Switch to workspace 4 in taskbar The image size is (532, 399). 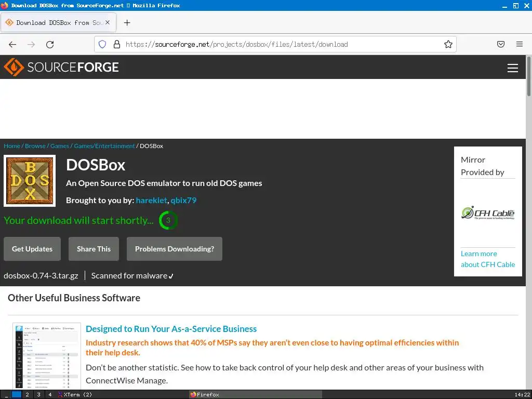50,395
